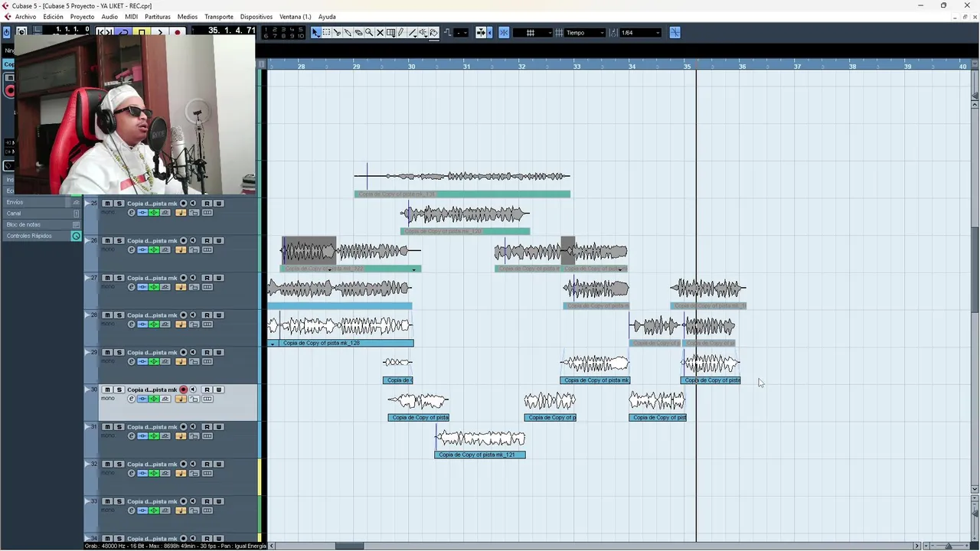Mute track 25
This screenshot has width=980, height=551.
click(x=107, y=204)
